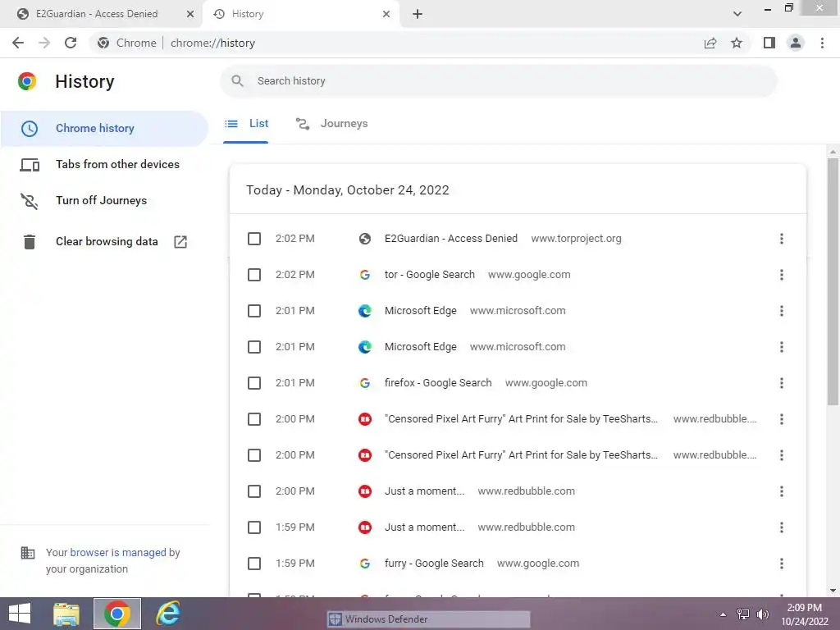The image size is (840, 630).
Task: Check the box for E2Guardian - Access Denied entry
Action: 254,239
